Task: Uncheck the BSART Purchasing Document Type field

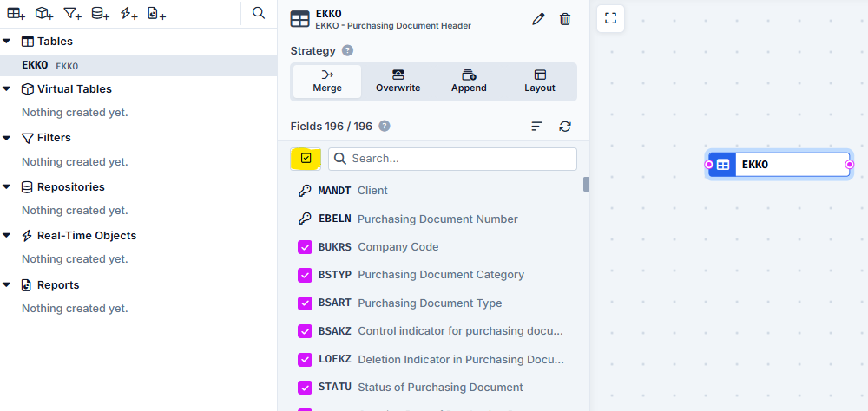Action: click(x=305, y=303)
